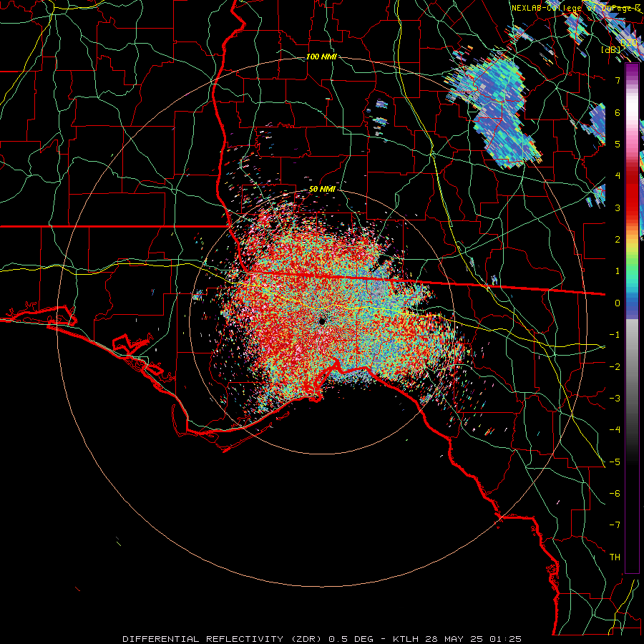Click the "-4" value on the scale

click(615, 430)
